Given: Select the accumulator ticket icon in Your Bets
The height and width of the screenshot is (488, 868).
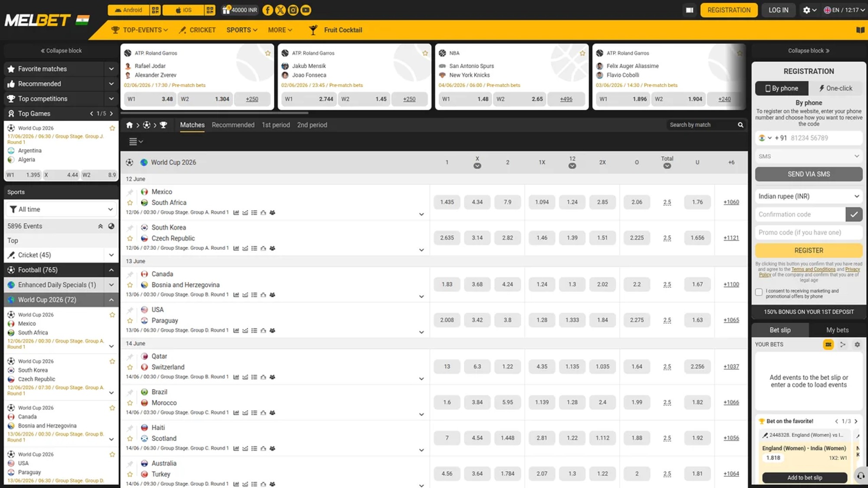Looking at the screenshot, I should point(828,344).
